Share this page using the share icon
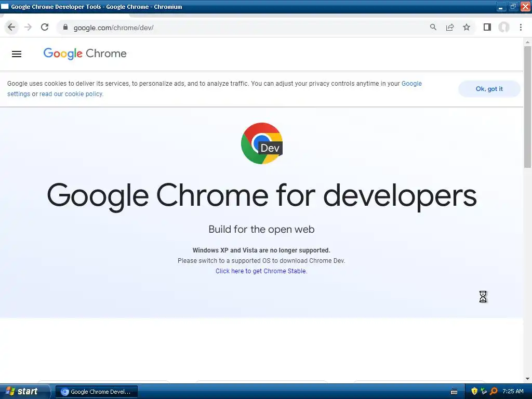532x399 pixels. point(450,27)
